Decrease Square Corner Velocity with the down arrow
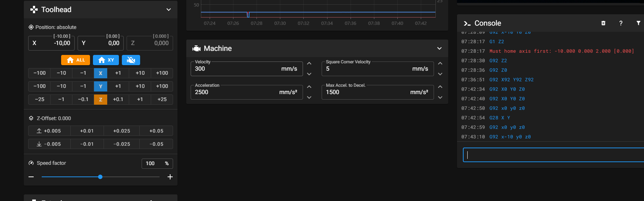Screen dimensions: 644x201 pos(440,74)
